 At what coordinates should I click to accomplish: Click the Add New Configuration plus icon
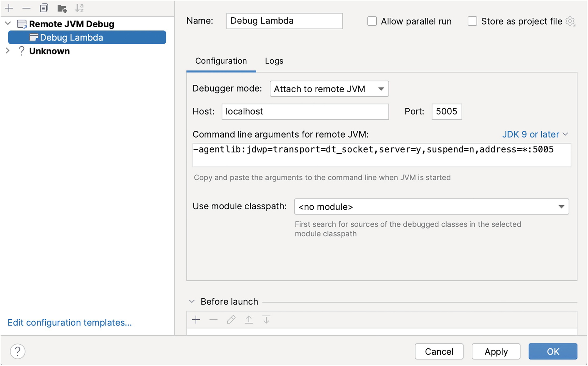tap(9, 8)
